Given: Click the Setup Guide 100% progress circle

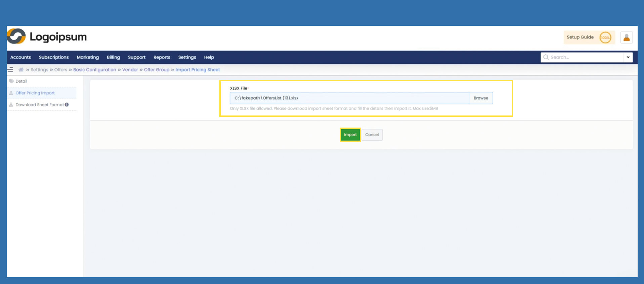Looking at the screenshot, I should [x=605, y=38].
